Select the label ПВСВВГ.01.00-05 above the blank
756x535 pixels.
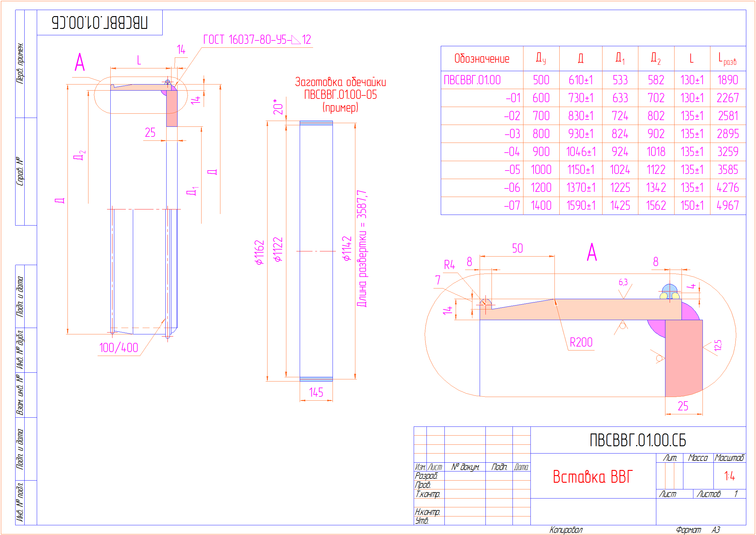tap(340, 95)
